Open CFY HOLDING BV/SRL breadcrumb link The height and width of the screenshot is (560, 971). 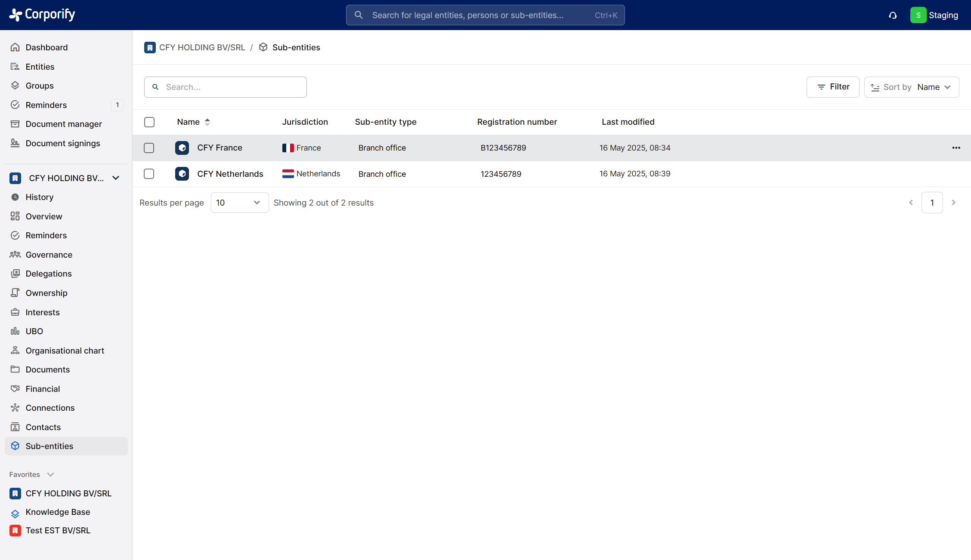click(x=202, y=47)
